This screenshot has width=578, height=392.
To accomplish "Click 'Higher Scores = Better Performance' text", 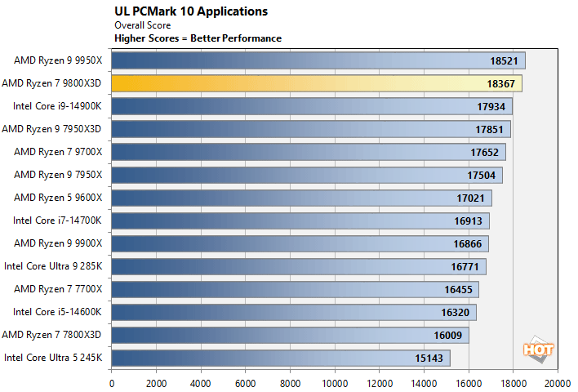I will click(198, 38).
